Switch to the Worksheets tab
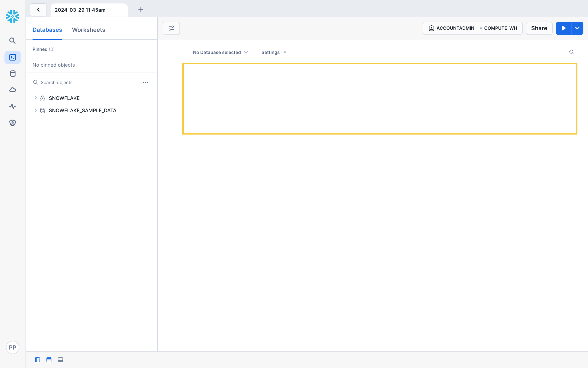 tap(88, 30)
